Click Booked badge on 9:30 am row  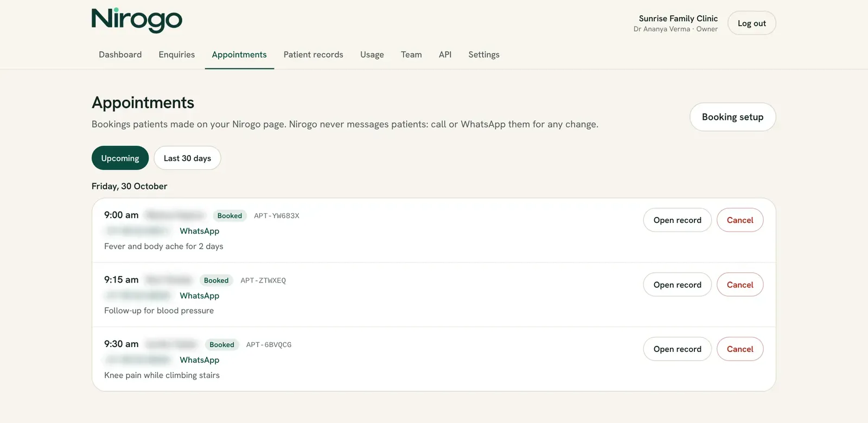coord(221,345)
